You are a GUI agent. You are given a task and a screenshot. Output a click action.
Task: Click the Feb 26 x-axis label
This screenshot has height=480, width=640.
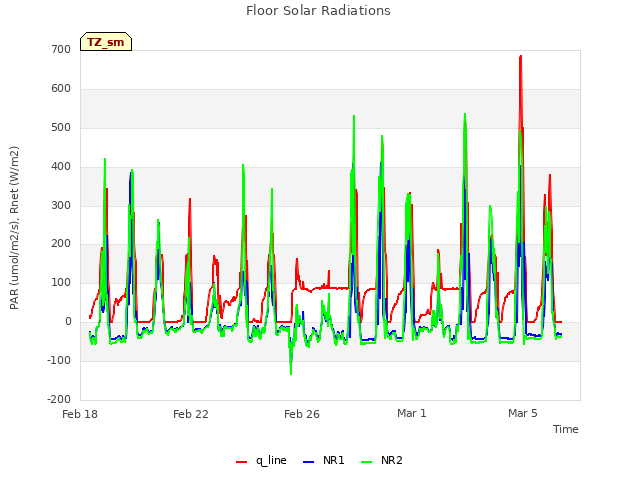point(302,414)
